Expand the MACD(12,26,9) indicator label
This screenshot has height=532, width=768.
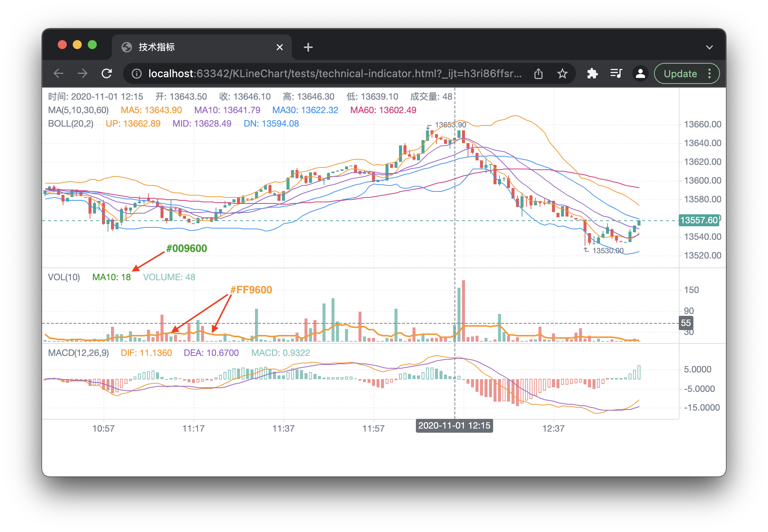[x=78, y=353]
